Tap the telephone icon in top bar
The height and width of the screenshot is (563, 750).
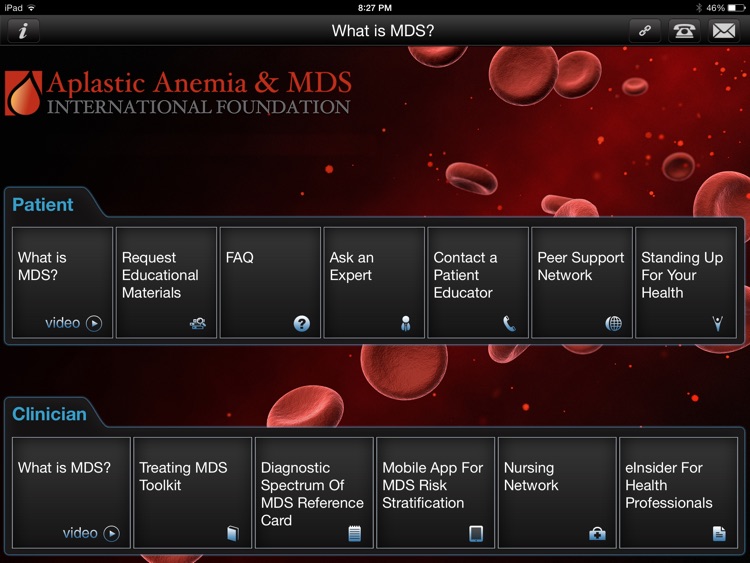(684, 31)
